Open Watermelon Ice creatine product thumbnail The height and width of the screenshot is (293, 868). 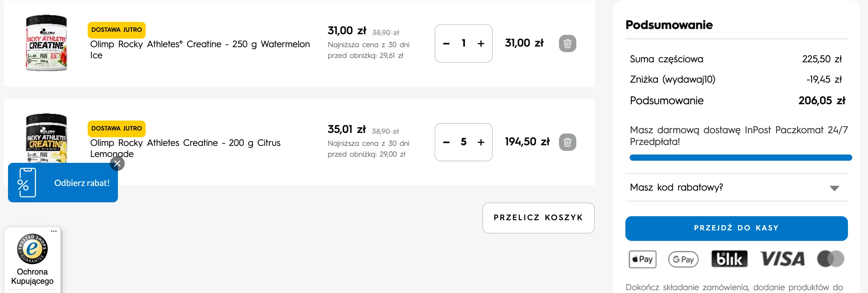47,43
